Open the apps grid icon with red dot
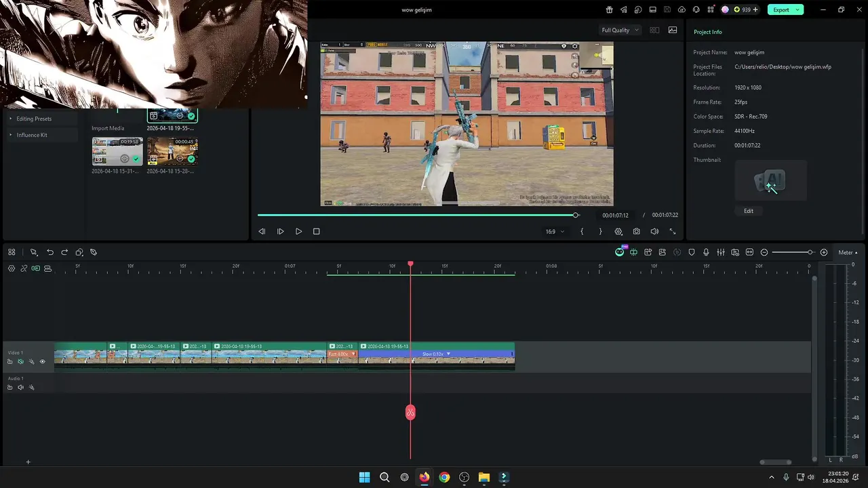Viewport: 868px width, 488px height. [711, 9]
